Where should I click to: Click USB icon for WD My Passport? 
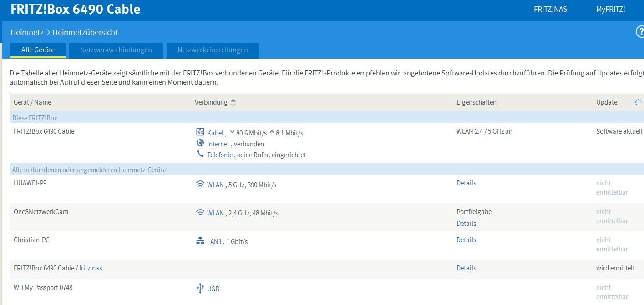pos(200,288)
